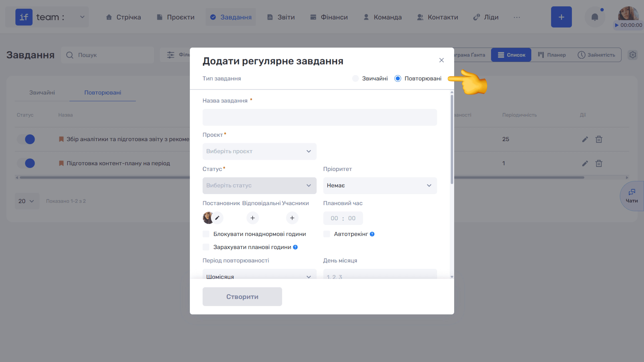The width and height of the screenshot is (644, 362).
Task: Start the time tracker play icon
Action: coord(616,25)
